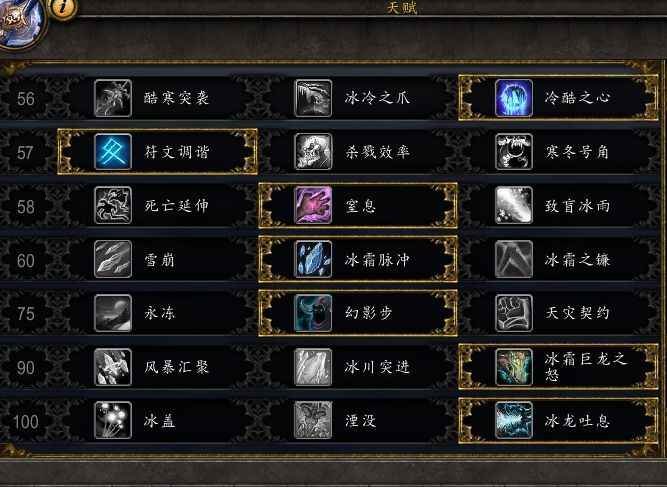Choose the 符文调谐 glowing rune icon
Screen dimensions: 667x487
(x=113, y=152)
